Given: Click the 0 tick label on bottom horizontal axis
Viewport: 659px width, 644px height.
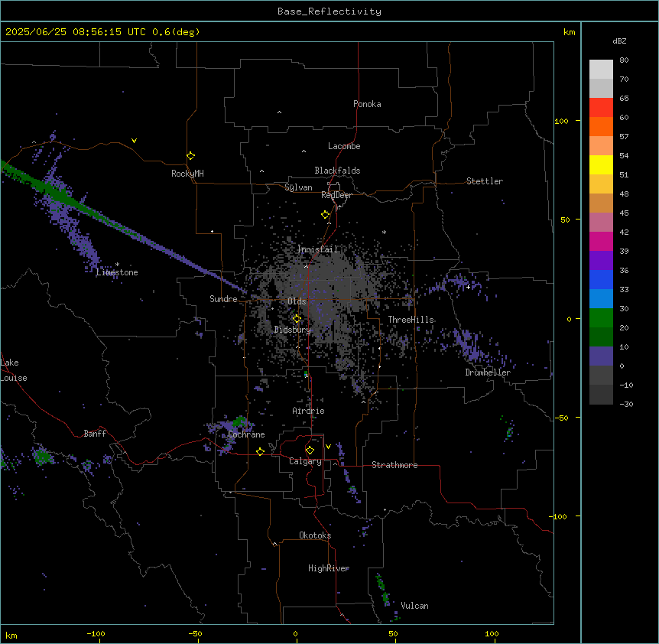Looking at the screenshot, I should [x=295, y=633].
